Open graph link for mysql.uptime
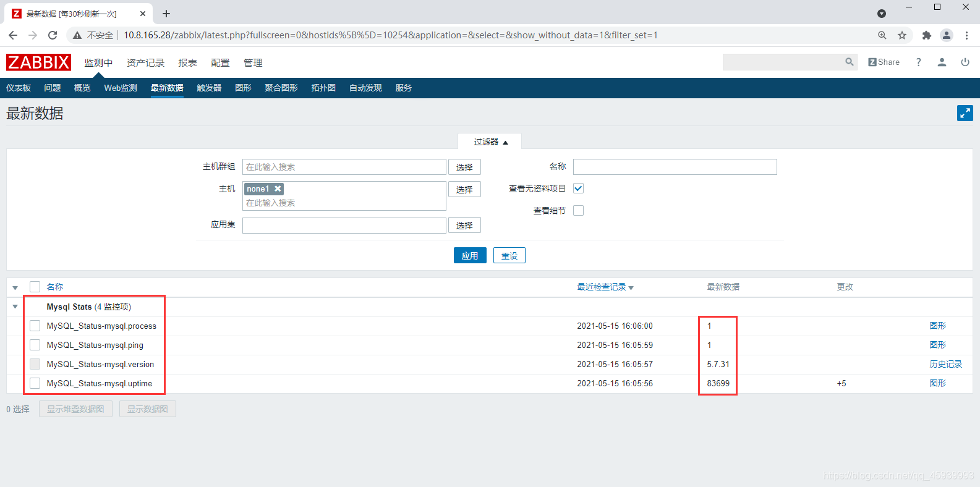The image size is (980, 487). [x=937, y=383]
